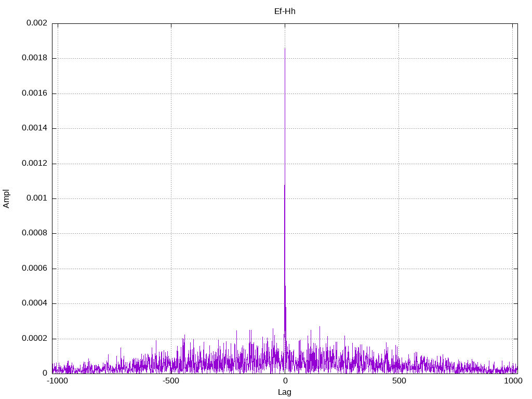Click the 1000 x-axis tick label

coord(512,381)
